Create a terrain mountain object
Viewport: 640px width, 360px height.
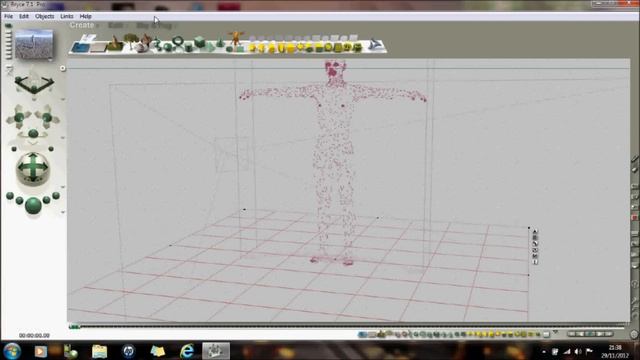pos(115,44)
